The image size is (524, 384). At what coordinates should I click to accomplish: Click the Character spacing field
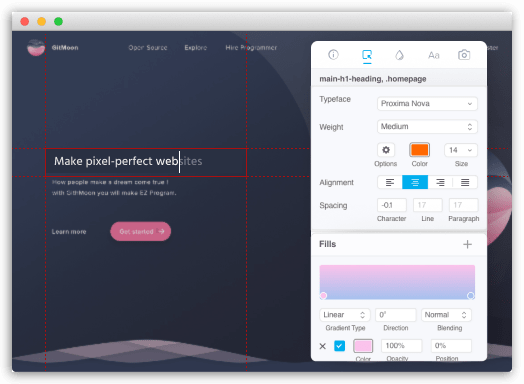(x=392, y=205)
